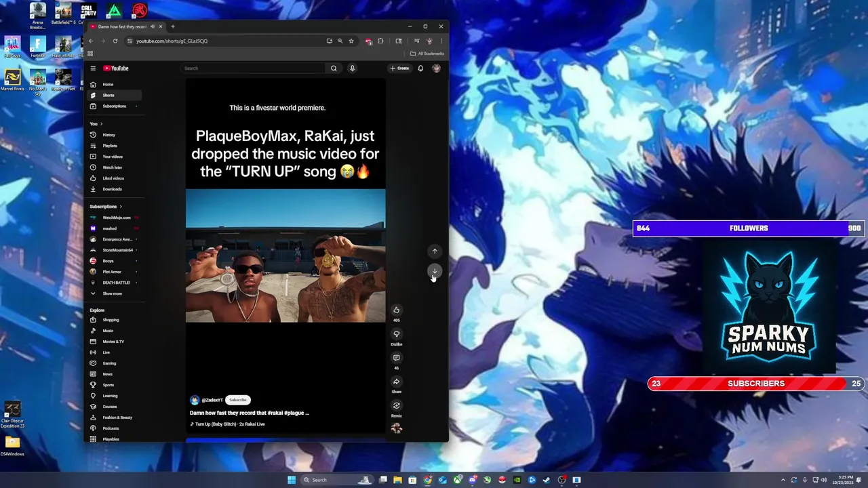
Task: Open the WatchMojo.com subscription channel
Action: coord(115,218)
